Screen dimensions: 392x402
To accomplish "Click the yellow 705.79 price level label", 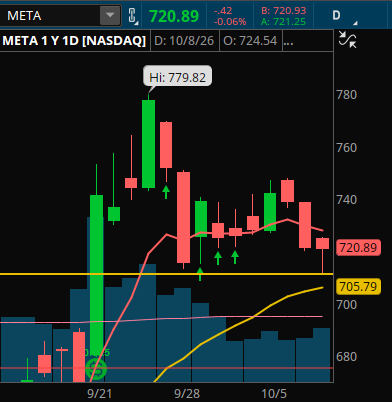I will click(358, 286).
